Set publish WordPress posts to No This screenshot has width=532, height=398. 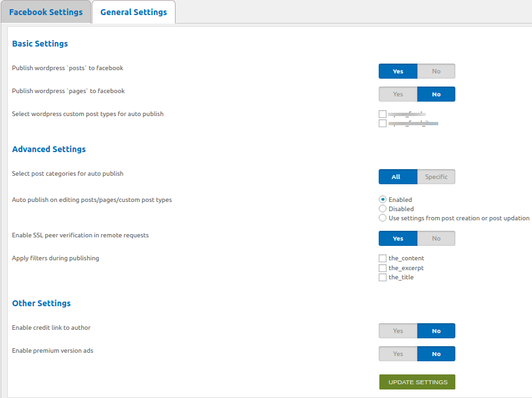[x=436, y=71]
